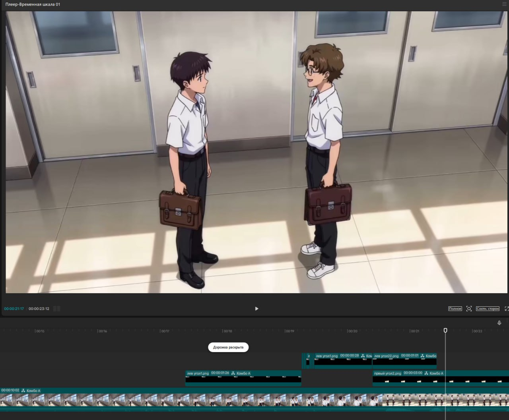Click the 00:22 mark on the ruler
Screen dimensions: 509x420
click(x=477, y=331)
